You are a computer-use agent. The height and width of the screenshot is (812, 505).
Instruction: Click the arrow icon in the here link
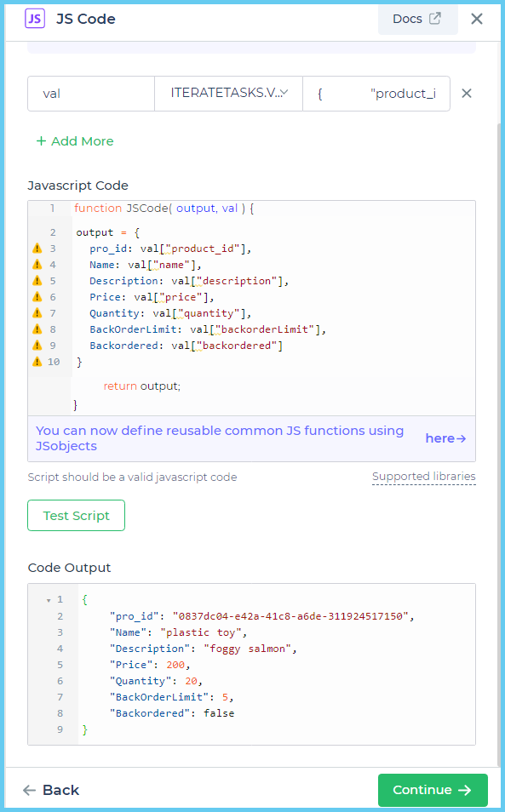459,437
